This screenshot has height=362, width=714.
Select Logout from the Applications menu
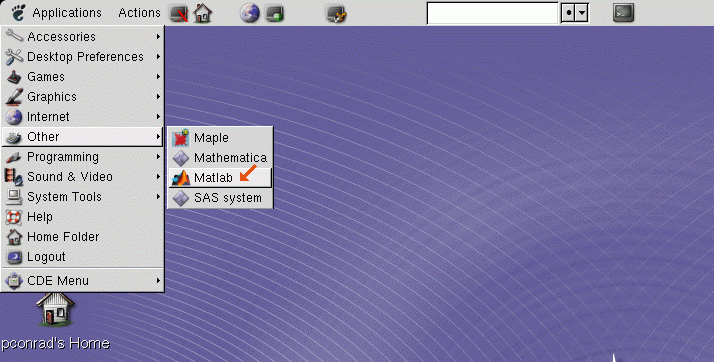[x=82, y=257]
